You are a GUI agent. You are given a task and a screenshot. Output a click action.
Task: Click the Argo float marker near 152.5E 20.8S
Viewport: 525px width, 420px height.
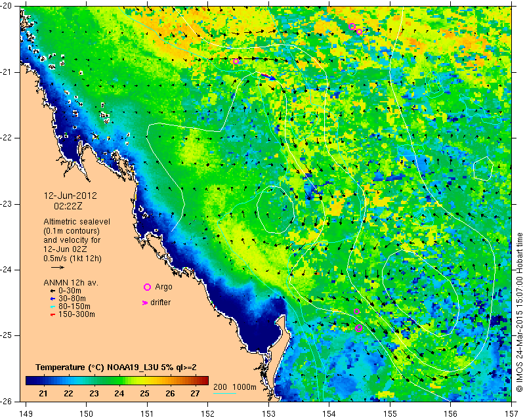236,61
